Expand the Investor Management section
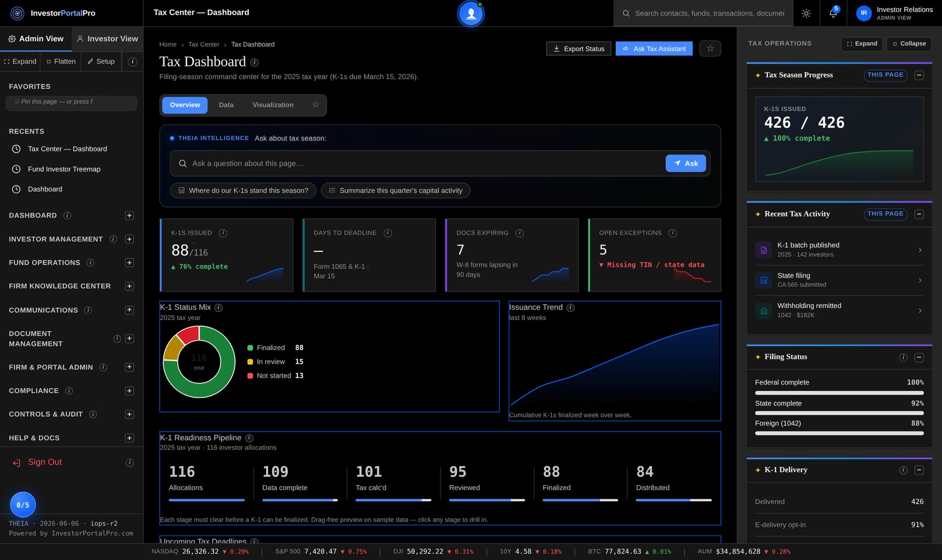This screenshot has height=560, width=942. [130, 239]
